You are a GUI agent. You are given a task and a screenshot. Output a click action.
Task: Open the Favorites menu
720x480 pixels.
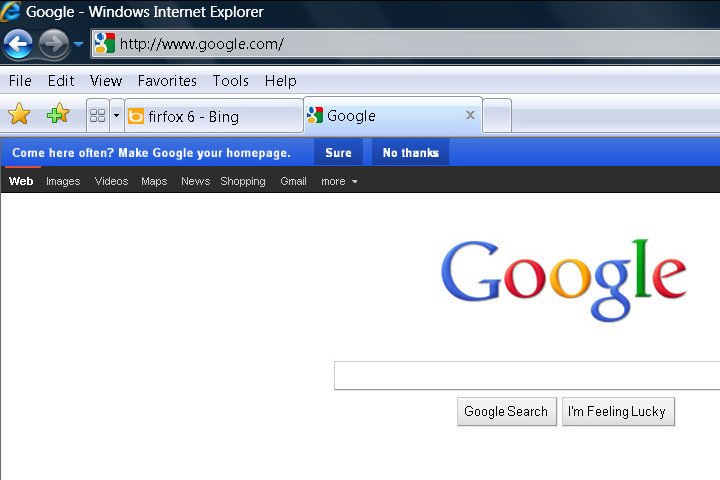click(167, 81)
